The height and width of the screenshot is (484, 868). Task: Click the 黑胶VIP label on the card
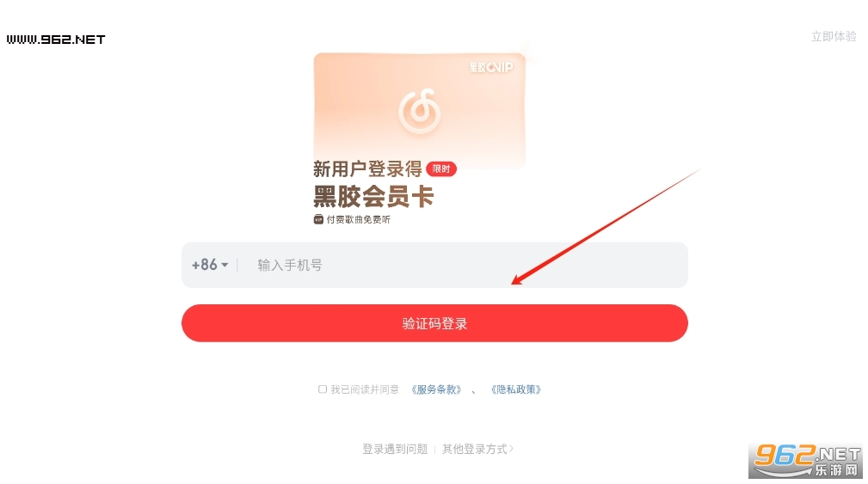coord(491,67)
